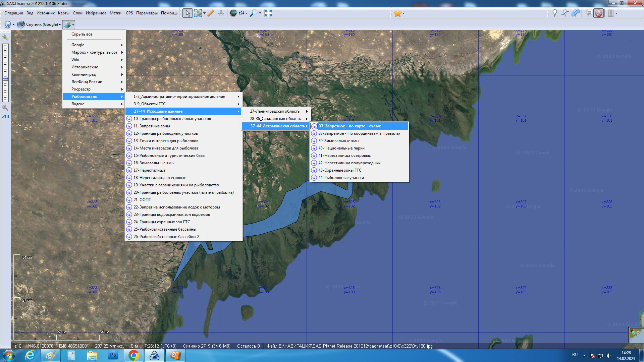Toggle full screen map view
Viewport: 644px width, 362px height.
click(268, 13)
